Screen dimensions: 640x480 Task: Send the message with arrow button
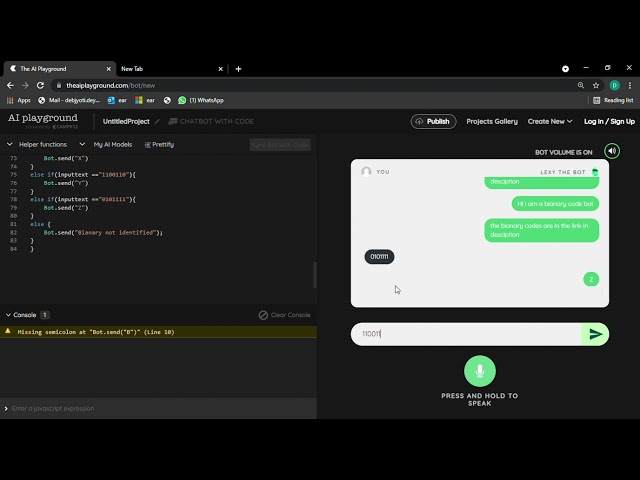[595, 334]
